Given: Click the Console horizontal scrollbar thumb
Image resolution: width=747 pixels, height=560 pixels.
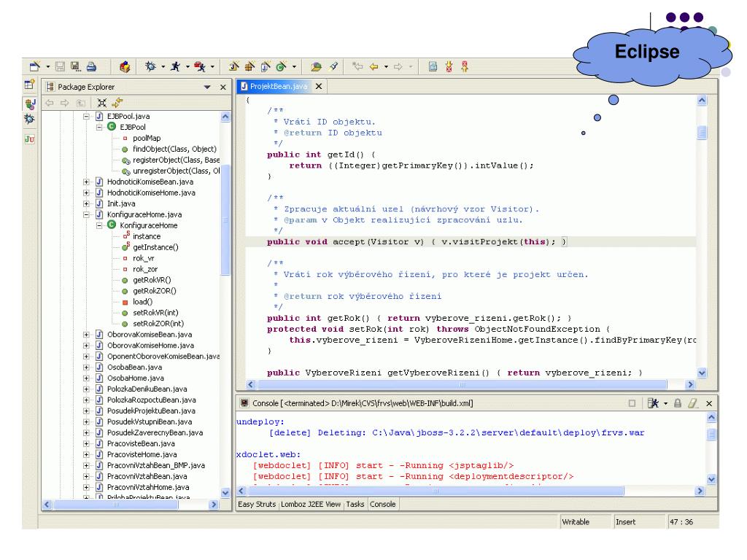Looking at the screenshot, I should click(x=435, y=491).
